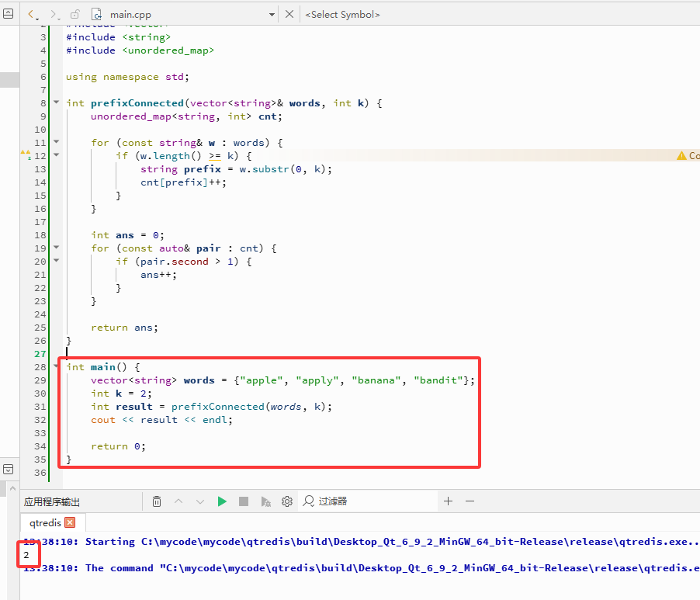Screen dimensions: 700x600
Task: Collapse the prefixConnected function at line 8
Action: [56, 102]
